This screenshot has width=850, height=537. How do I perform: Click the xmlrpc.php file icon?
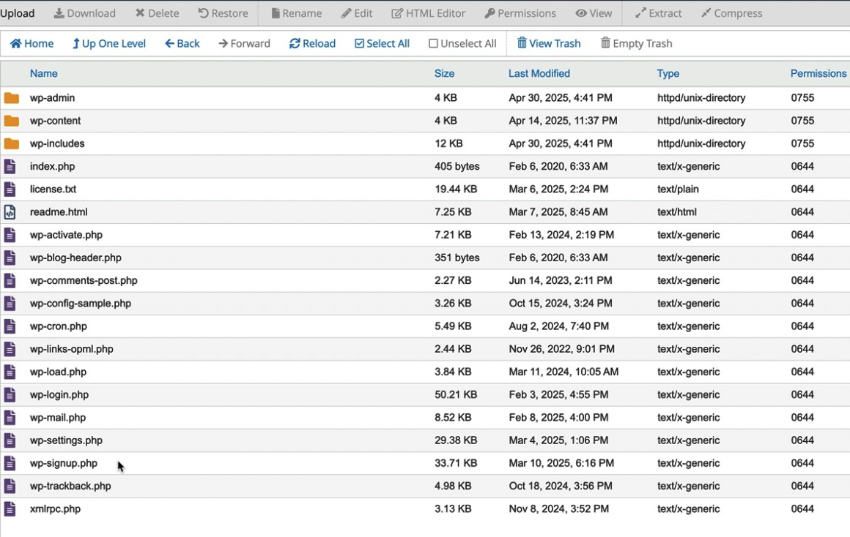(10, 509)
